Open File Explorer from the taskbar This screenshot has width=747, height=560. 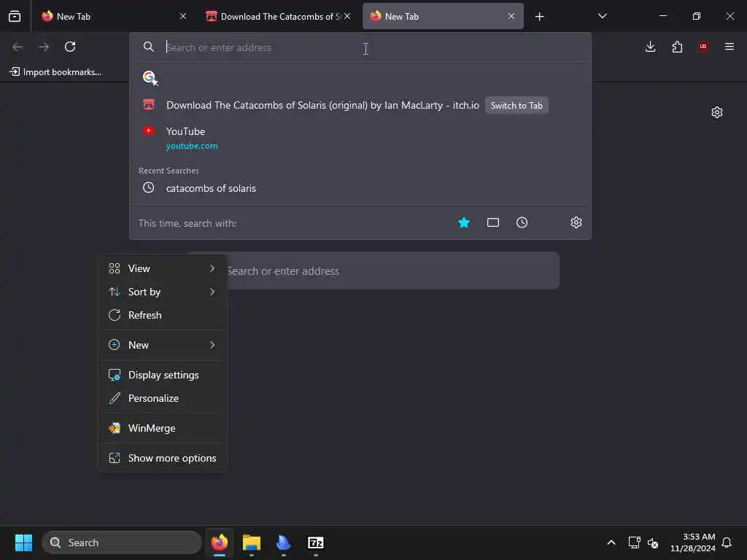click(252, 542)
